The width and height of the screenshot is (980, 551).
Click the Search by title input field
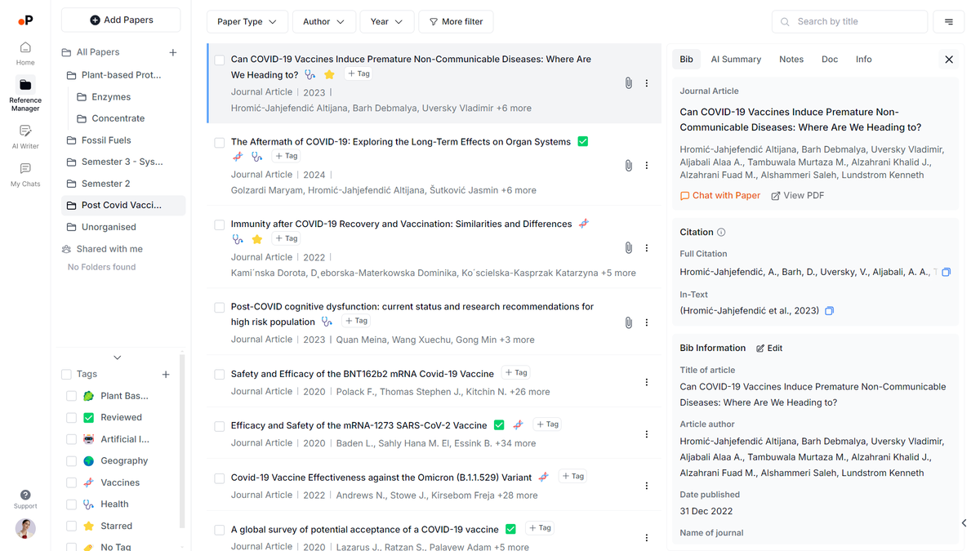[x=849, y=21]
